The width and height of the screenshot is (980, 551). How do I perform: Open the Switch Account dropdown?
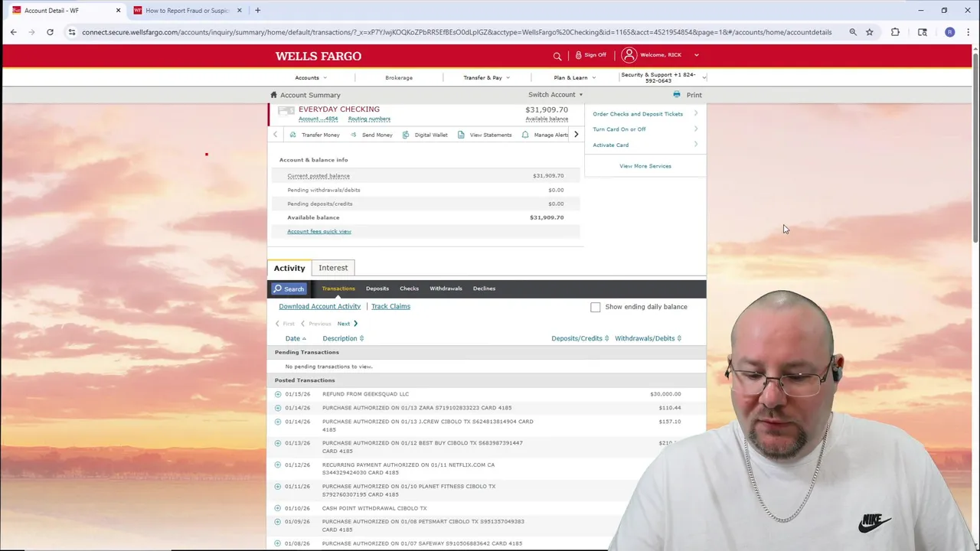555,95
